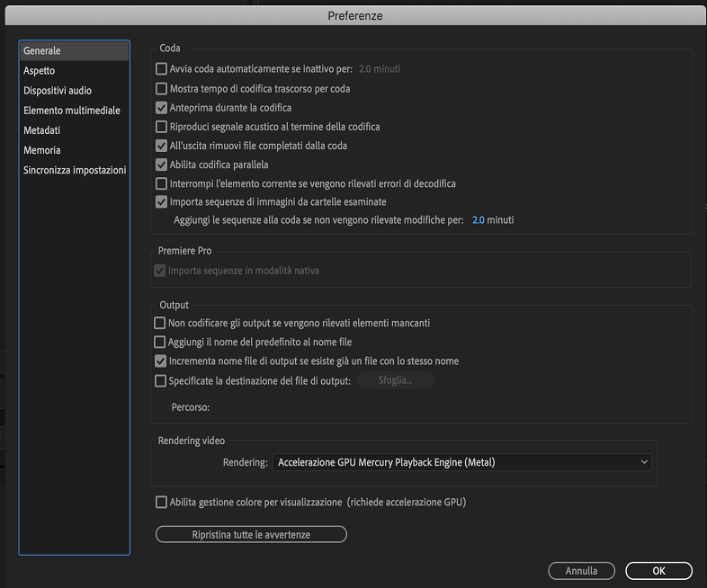Toggle 'Mostra tempo di codifica trascorso' checkbox
Viewport: 707px width, 588px height.
162,88
